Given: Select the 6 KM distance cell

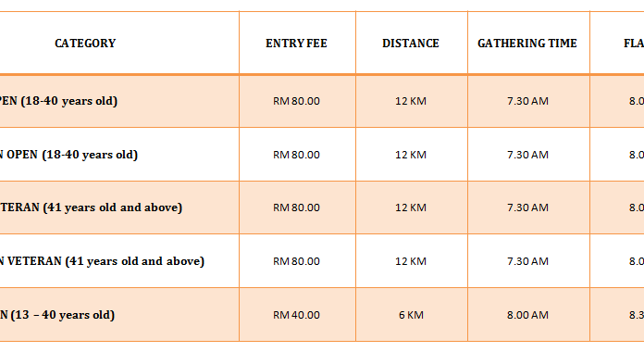Looking at the screenshot, I should pyautogui.click(x=411, y=315).
